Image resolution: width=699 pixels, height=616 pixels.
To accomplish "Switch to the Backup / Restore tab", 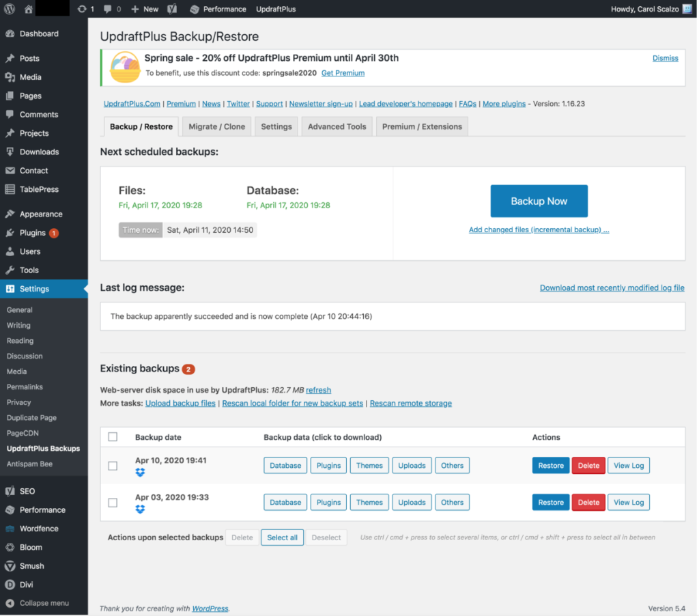I will pos(141,126).
